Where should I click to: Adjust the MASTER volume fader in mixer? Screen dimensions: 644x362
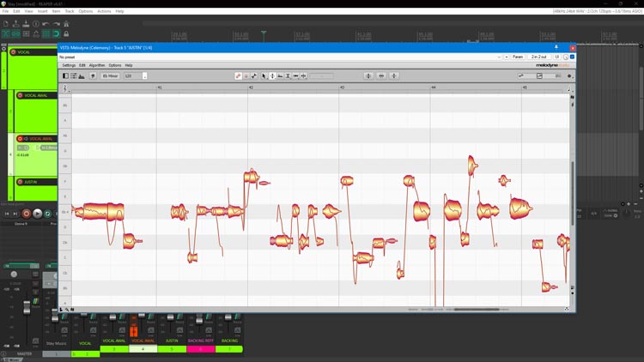tap(27, 307)
